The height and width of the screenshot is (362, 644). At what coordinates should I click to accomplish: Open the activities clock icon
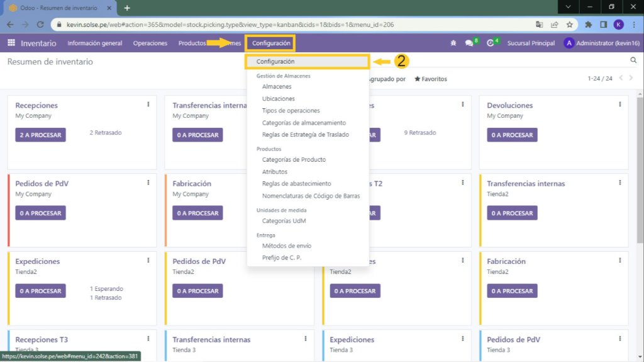pyautogui.click(x=491, y=43)
